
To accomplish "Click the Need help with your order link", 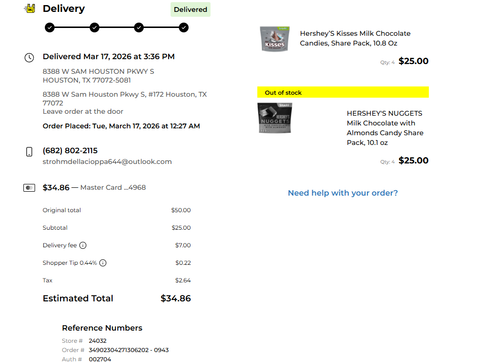I will click(343, 193).
